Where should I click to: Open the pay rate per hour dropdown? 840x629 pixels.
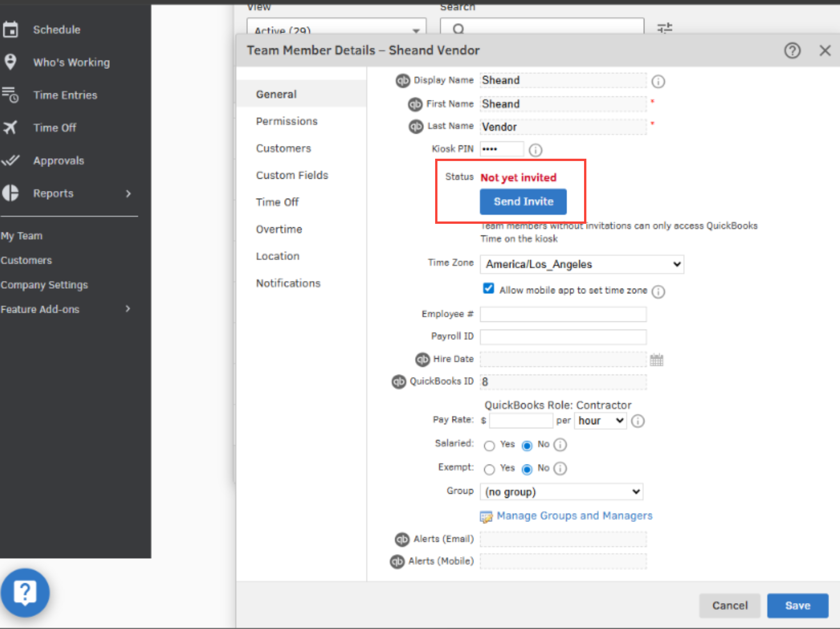(x=600, y=421)
